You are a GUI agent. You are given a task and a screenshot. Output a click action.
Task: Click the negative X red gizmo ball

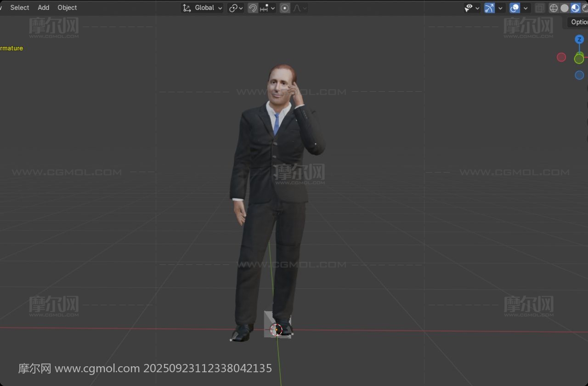coord(561,57)
